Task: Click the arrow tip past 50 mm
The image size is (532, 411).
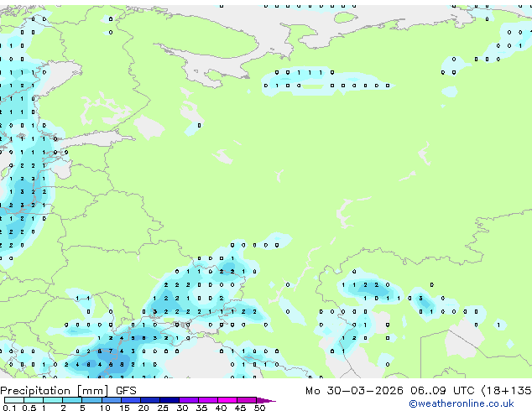Action: point(266,400)
